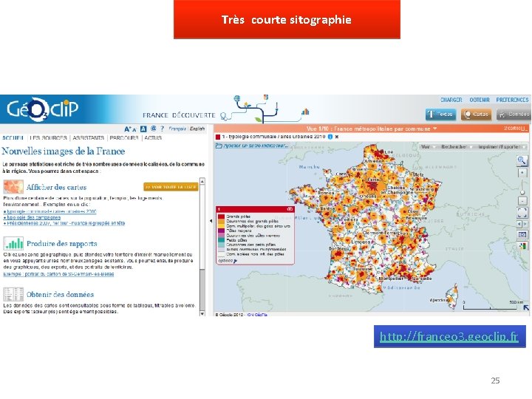Open the Imprimer/Exporter dropdown menu

(x=501, y=147)
